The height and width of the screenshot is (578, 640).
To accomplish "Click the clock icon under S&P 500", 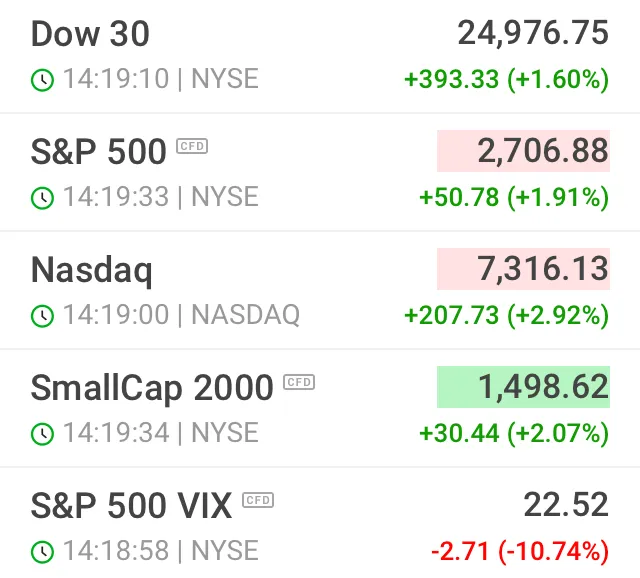I will 42,198.
